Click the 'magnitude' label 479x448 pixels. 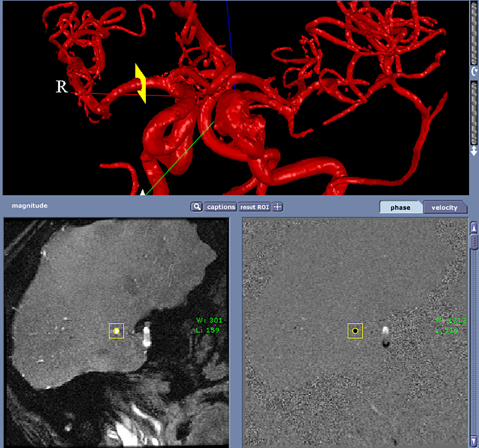pyautogui.click(x=30, y=206)
